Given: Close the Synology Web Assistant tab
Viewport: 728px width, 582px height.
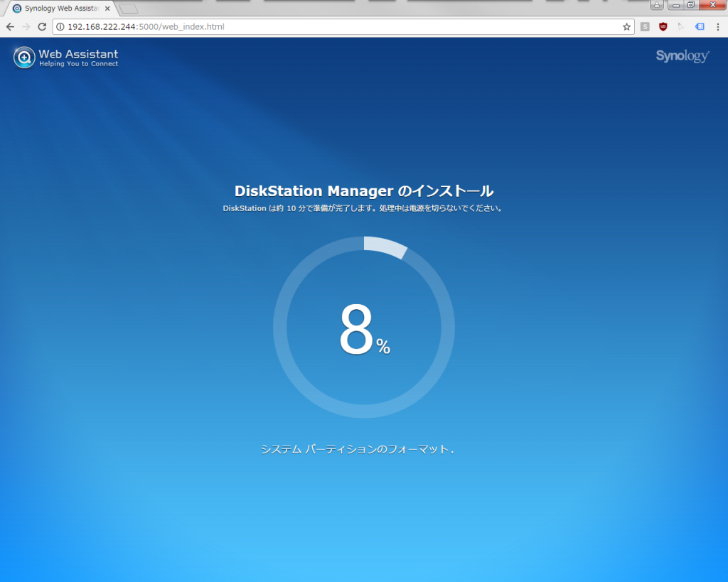Looking at the screenshot, I should tap(107, 9).
